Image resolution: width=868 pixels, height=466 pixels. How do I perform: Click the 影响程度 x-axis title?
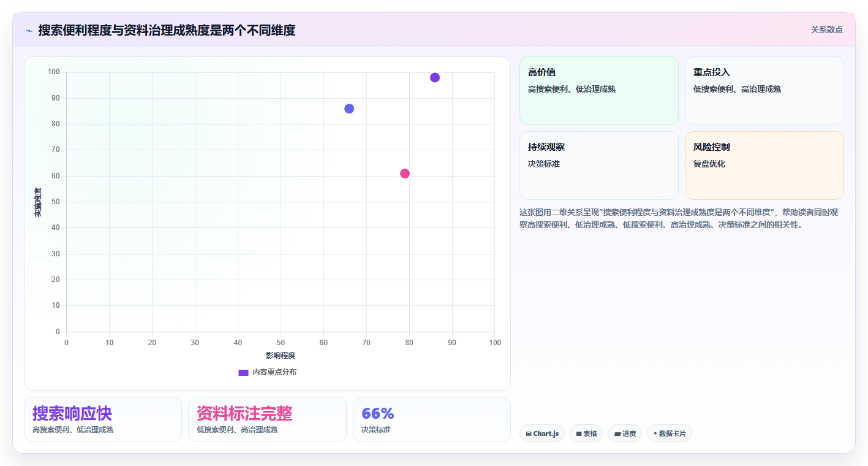281,356
